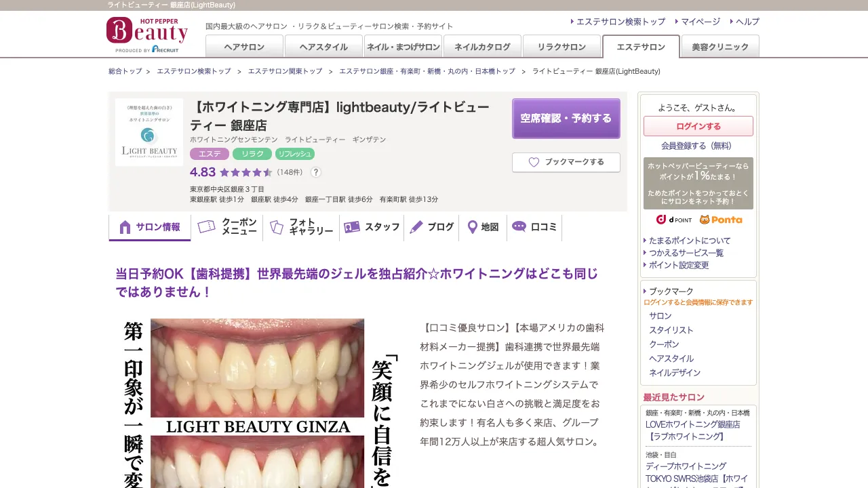Screen dimensions: 868x488
Task: Click エステサロン銀座・有楽町 breadcrumb
Action: pyautogui.click(x=427, y=71)
